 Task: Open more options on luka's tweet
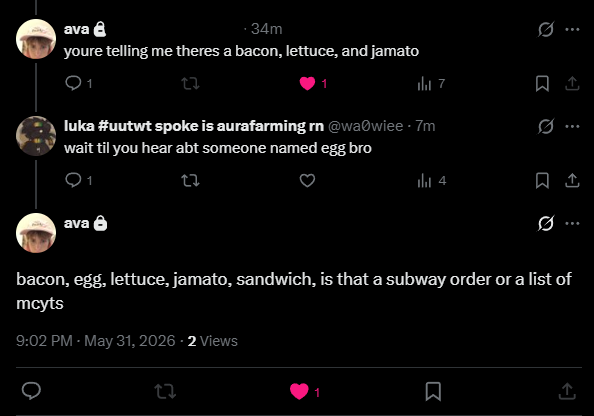(572, 126)
